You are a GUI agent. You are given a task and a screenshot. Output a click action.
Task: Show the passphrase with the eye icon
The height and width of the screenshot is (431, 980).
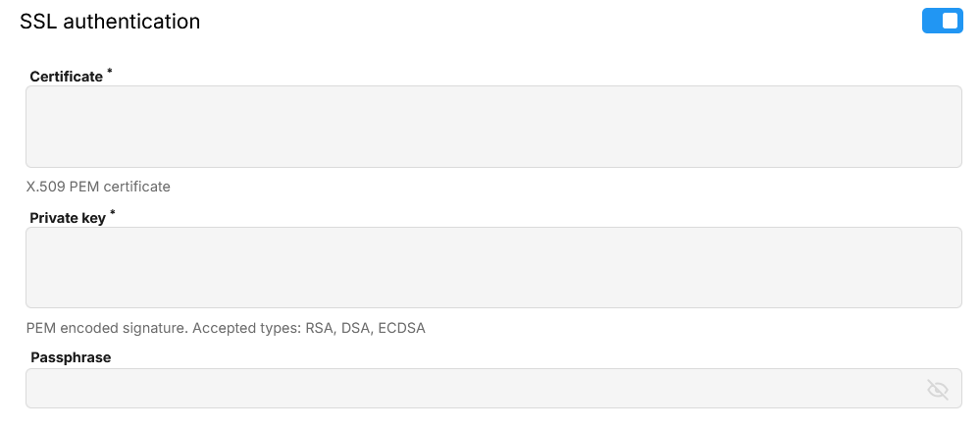click(x=938, y=390)
